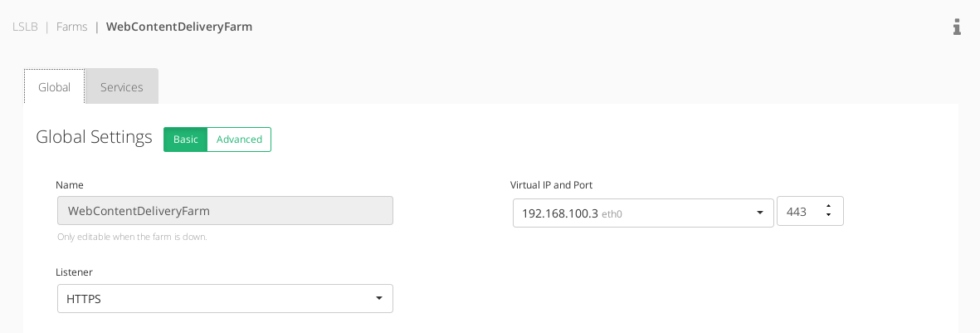
Task: Select the Global tab
Action: 55,87
